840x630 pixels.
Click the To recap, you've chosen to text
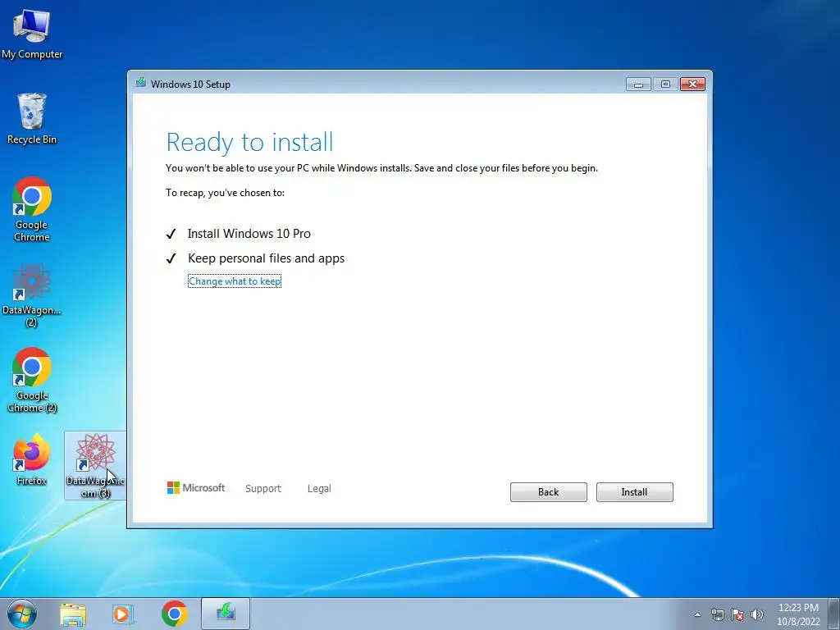[x=225, y=193]
